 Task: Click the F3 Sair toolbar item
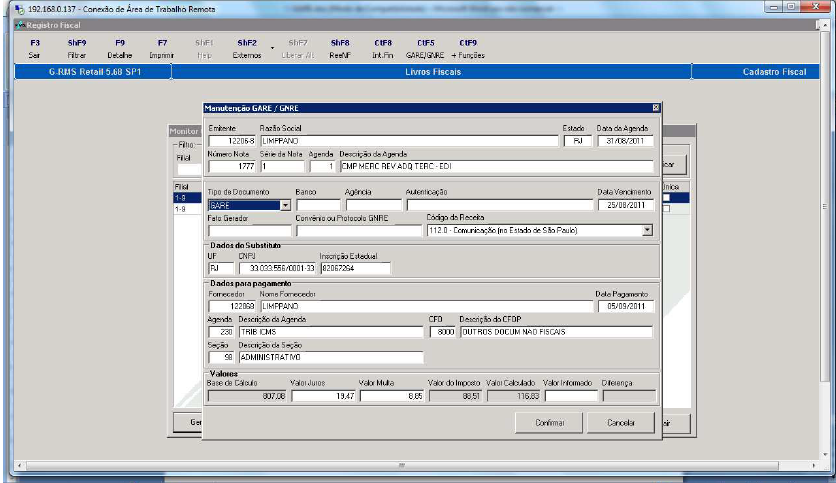click(x=35, y=49)
